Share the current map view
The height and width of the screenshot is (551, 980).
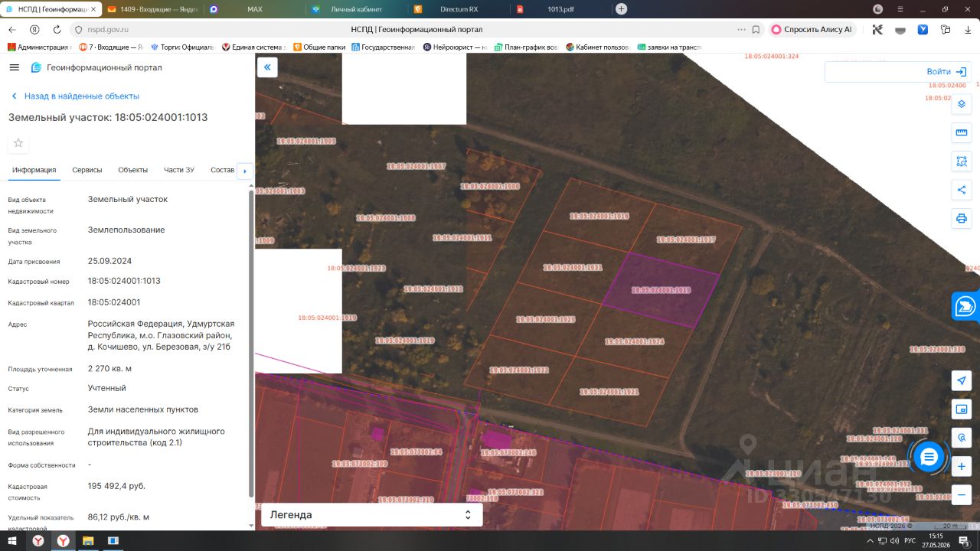pos(962,190)
